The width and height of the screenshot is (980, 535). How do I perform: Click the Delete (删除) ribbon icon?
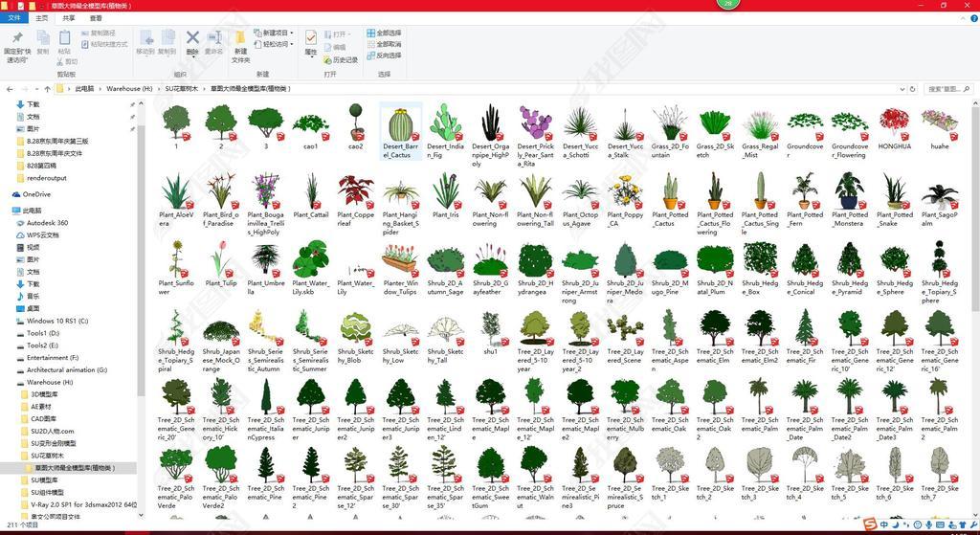(x=192, y=42)
